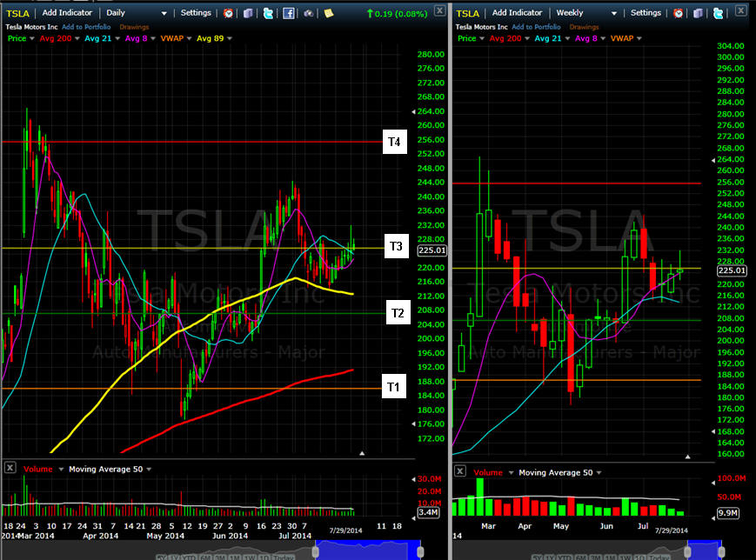Click Add to Portfolio in Daily chart
This screenshot has height=560, width=756.
tap(86, 27)
